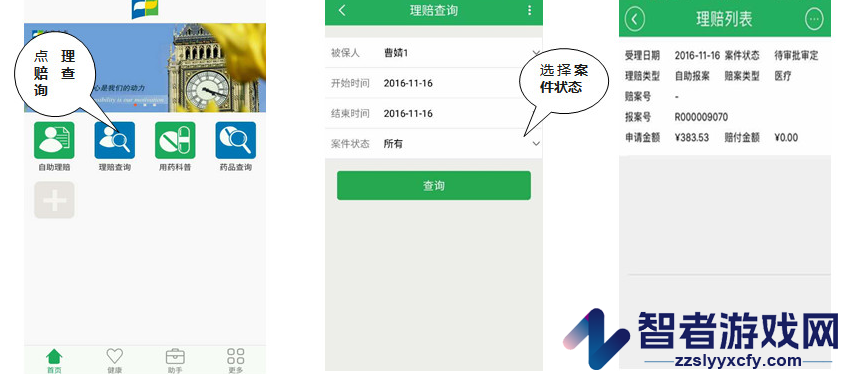Select 受理日期 value 2016-11-16 in claim list
The image size is (841, 374).
[x=697, y=55]
